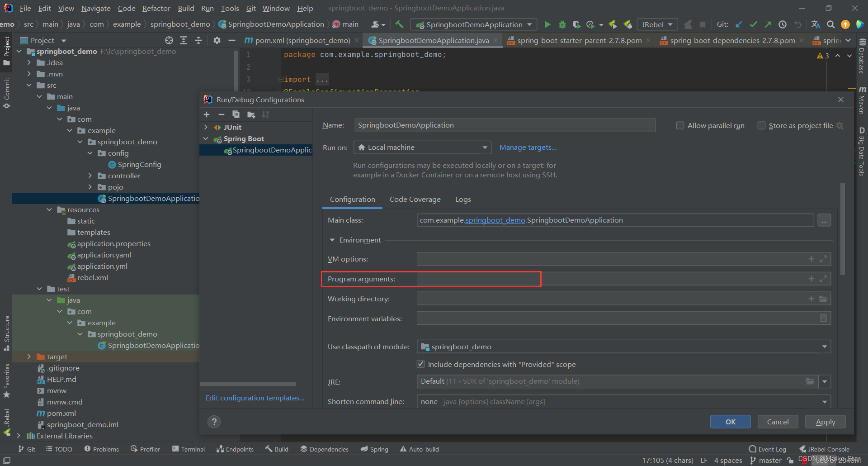Image resolution: width=868 pixels, height=466 pixels.
Task: Click the Run green play icon
Action: (547, 24)
